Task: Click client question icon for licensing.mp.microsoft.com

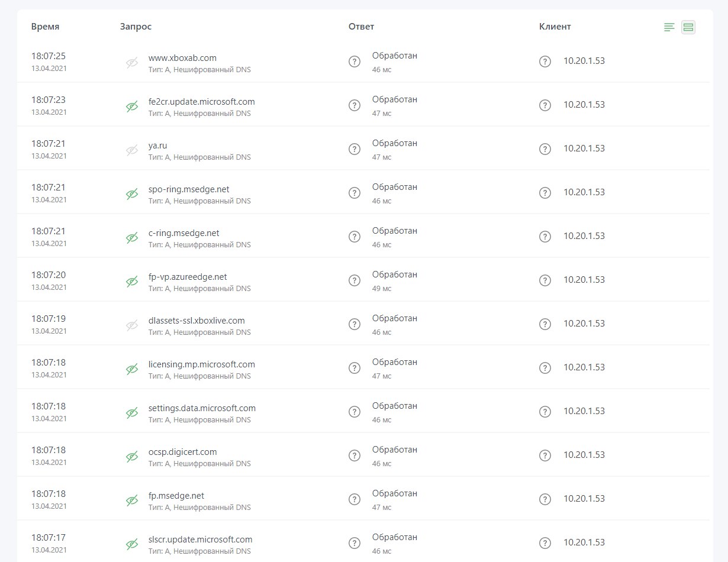Action: coord(545,368)
